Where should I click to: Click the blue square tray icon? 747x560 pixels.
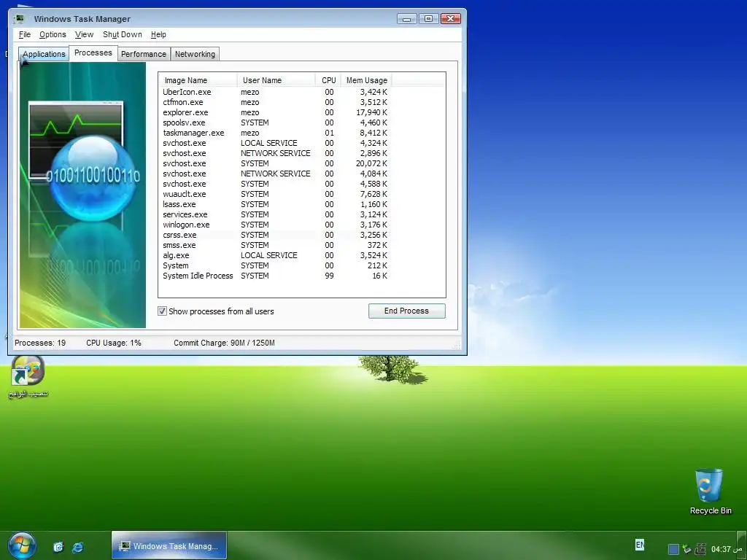(x=673, y=549)
